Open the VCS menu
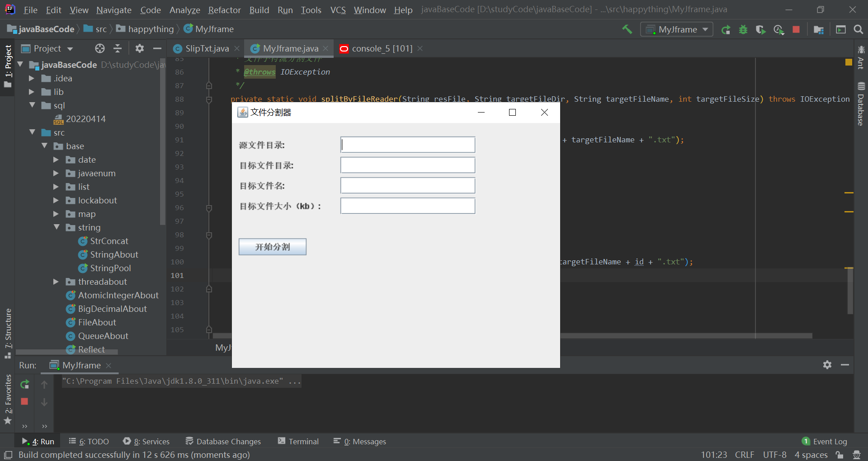The height and width of the screenshot is (461, 868). (338, 10)
